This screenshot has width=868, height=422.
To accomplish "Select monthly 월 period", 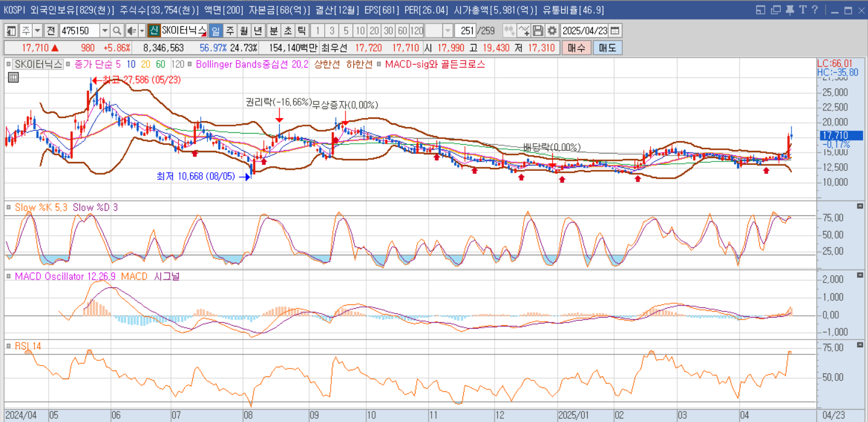I will pyautogui.click(x=243, y=31).
